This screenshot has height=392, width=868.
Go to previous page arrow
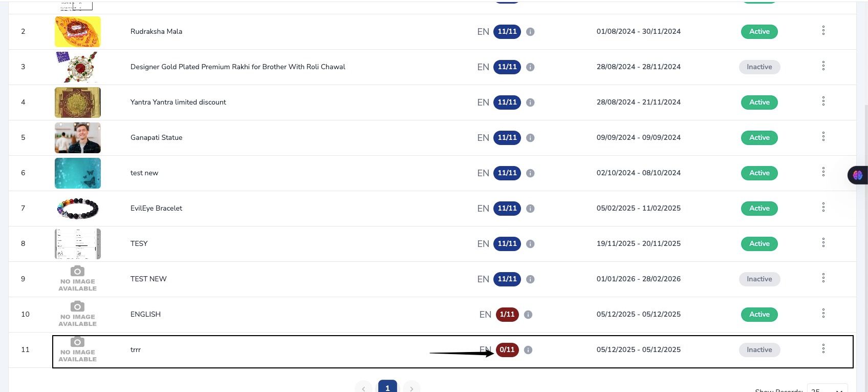[x=363, y=388]
